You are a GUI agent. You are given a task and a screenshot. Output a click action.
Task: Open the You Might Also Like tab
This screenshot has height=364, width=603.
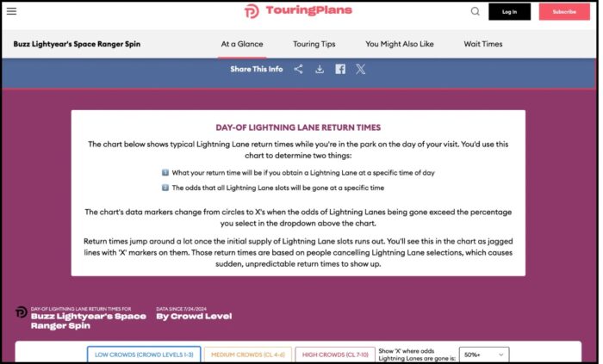click(x=400, y=44)
